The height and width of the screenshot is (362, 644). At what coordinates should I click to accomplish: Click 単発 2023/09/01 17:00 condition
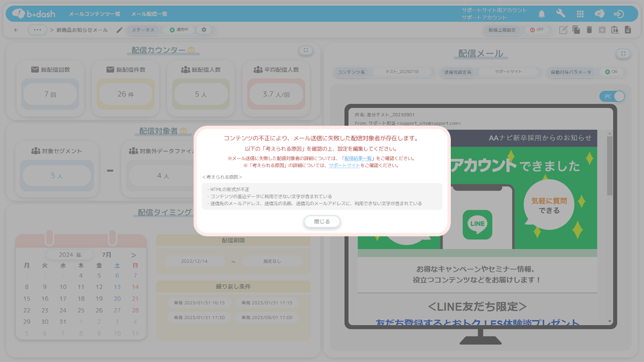tap(267, 318)
